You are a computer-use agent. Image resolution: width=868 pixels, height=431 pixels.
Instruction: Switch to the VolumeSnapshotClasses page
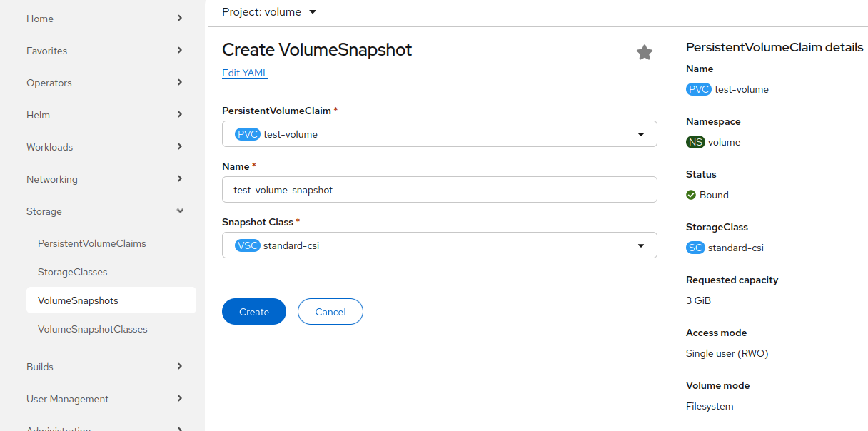(x=92, y=329)
